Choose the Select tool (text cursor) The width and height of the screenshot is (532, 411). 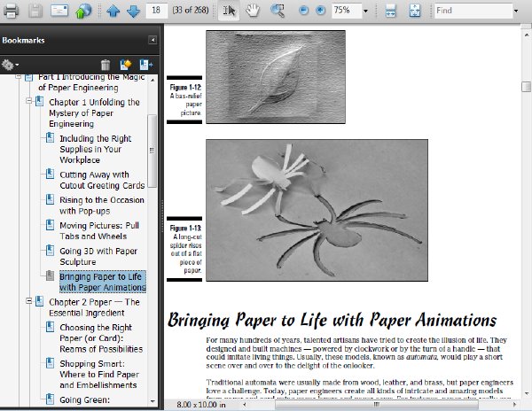click(229, 11)
